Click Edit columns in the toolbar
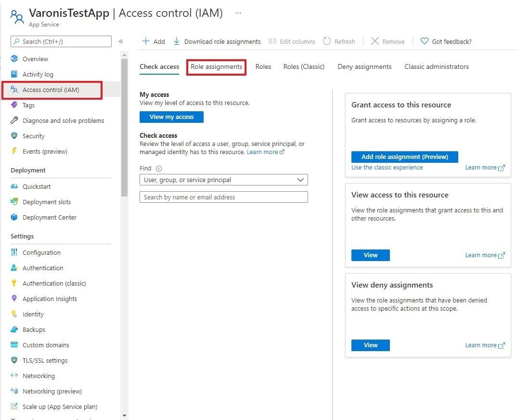This screenshot has width=517, height=420. tap(292, 41)
